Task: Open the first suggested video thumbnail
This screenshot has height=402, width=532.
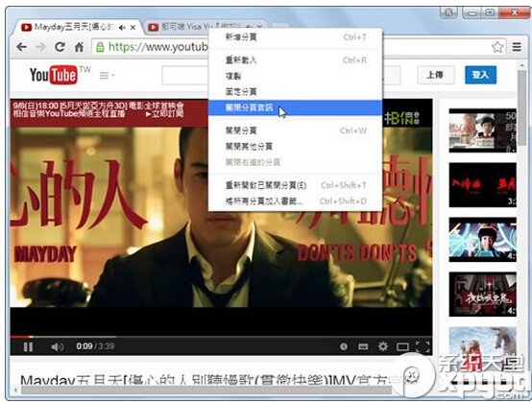Action: tap(482, 130)
